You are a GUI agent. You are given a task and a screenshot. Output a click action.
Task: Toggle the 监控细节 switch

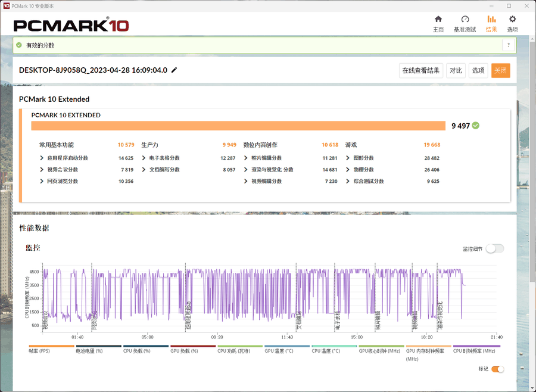[x=494, y=248]
